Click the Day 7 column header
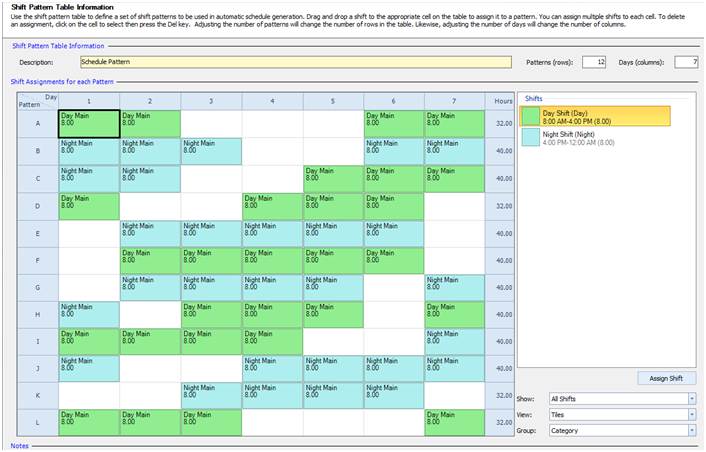 click(x=455, y=101)
